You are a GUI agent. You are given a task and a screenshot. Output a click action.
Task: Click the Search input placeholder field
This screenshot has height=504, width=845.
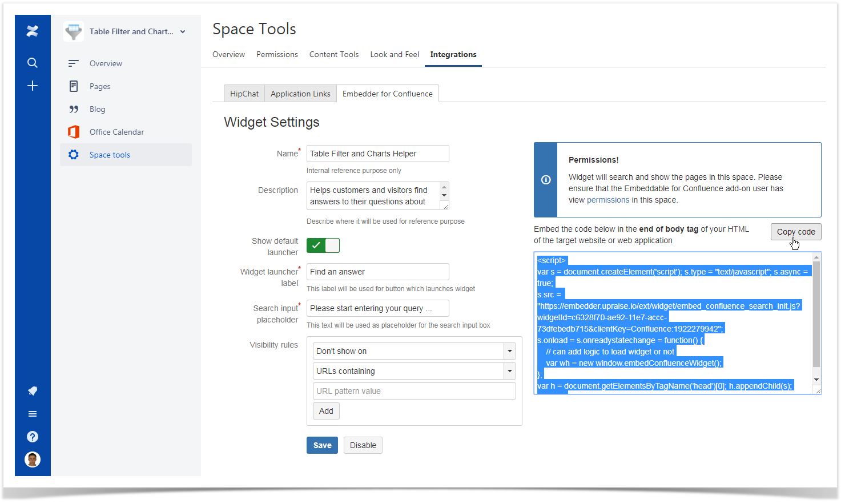378,308
